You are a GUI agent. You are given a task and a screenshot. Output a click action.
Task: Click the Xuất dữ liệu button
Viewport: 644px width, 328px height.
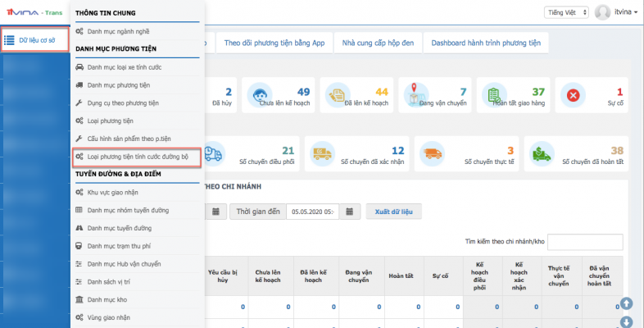point(394,212)
